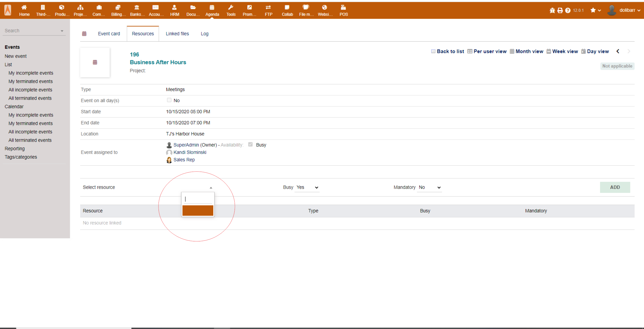Switch to the Event card tab
Image resolution: width=644 pixels, height=329 pixels.
coord(109,34)
